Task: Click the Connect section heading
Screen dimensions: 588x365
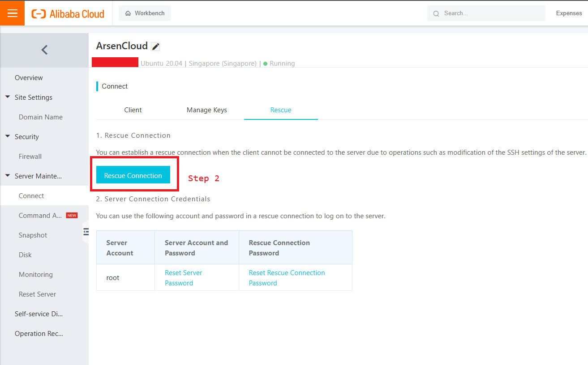Action: point(115,86)
